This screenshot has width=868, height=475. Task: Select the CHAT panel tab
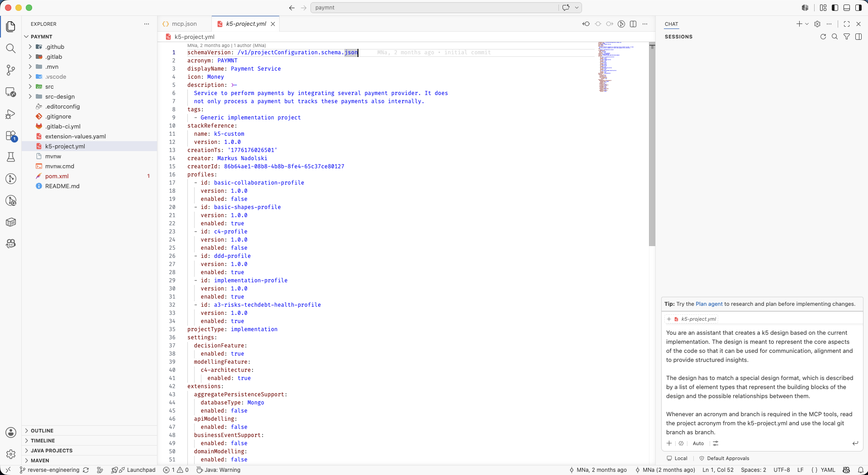tap(672, 24)
